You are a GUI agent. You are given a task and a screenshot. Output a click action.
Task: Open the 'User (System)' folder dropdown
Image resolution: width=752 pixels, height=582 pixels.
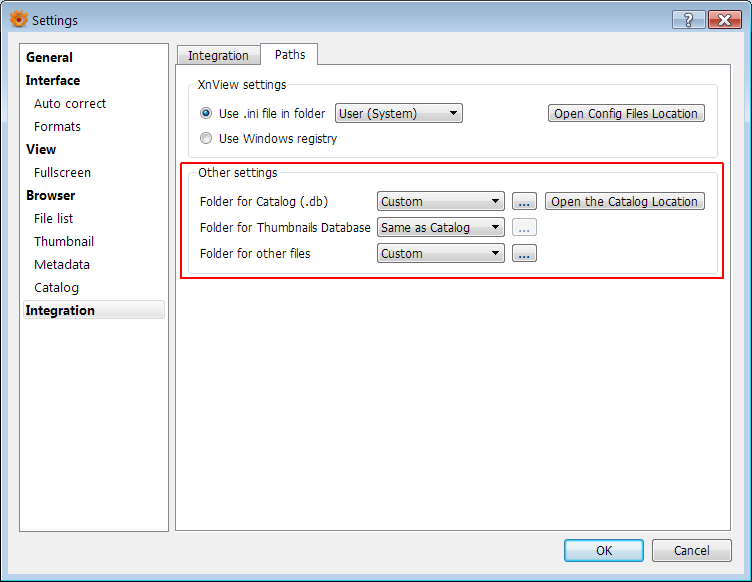coord(399,114)
